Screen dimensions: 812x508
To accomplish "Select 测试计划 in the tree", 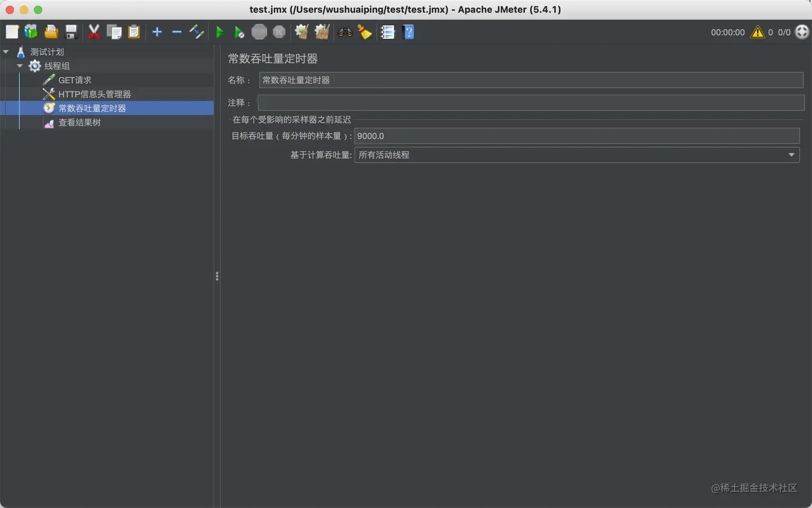I will click(x=47, y=52).
